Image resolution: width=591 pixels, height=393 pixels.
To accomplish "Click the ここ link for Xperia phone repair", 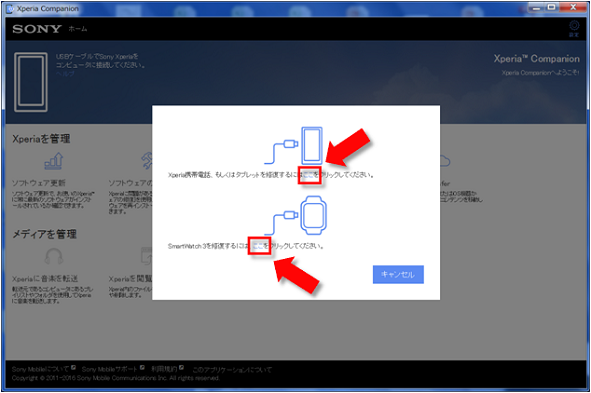I will pos(309,175).
